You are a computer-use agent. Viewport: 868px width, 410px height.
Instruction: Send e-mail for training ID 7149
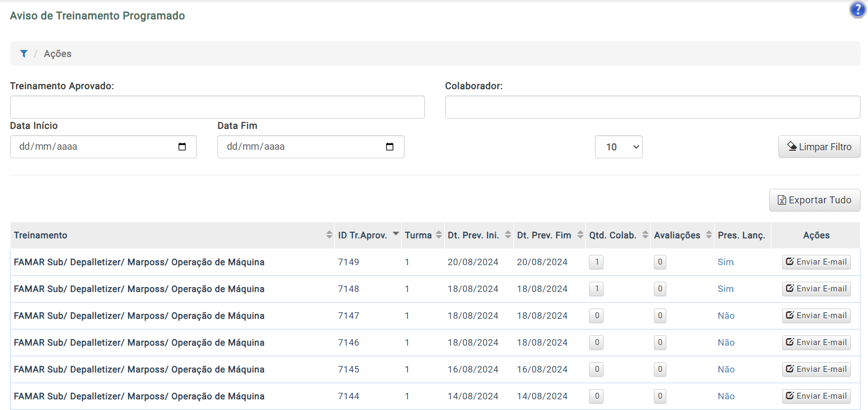tap(816, 262)
